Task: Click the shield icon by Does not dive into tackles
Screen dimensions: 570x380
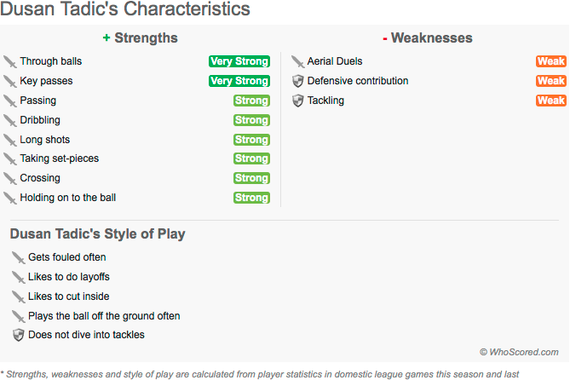Action: click(18, 335)
